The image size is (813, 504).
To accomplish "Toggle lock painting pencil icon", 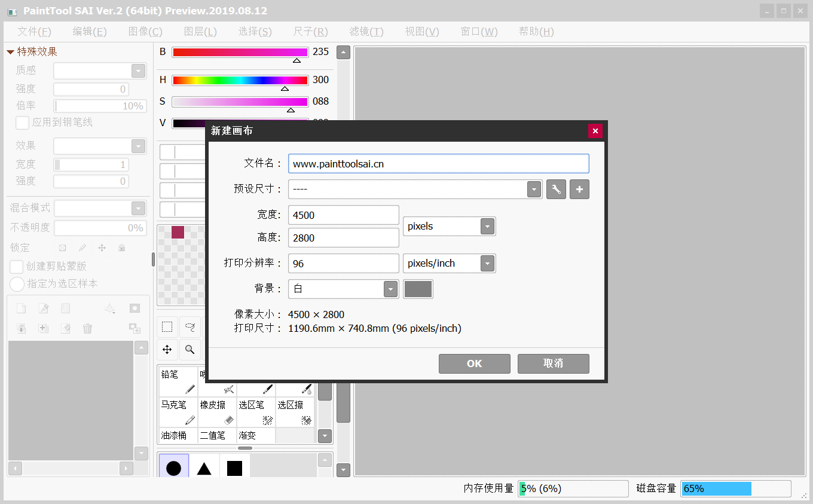I will point(82,248).
